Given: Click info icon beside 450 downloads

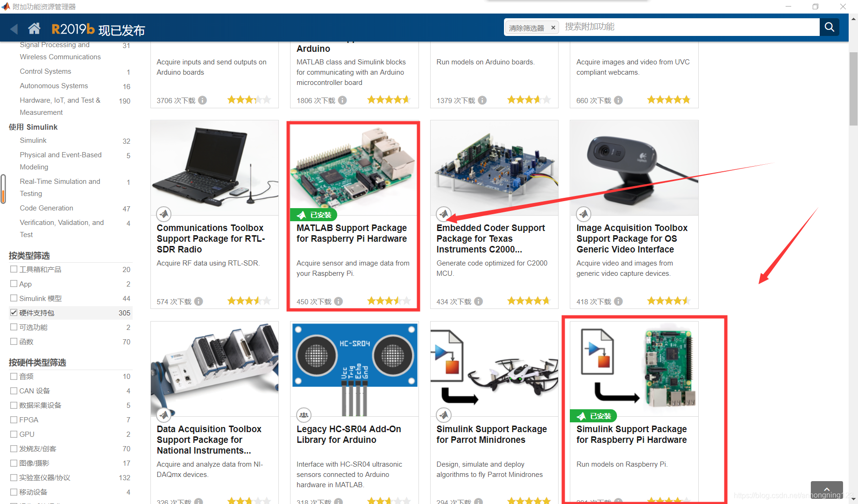Looking at the screenshot, I should tap(339, 301).
